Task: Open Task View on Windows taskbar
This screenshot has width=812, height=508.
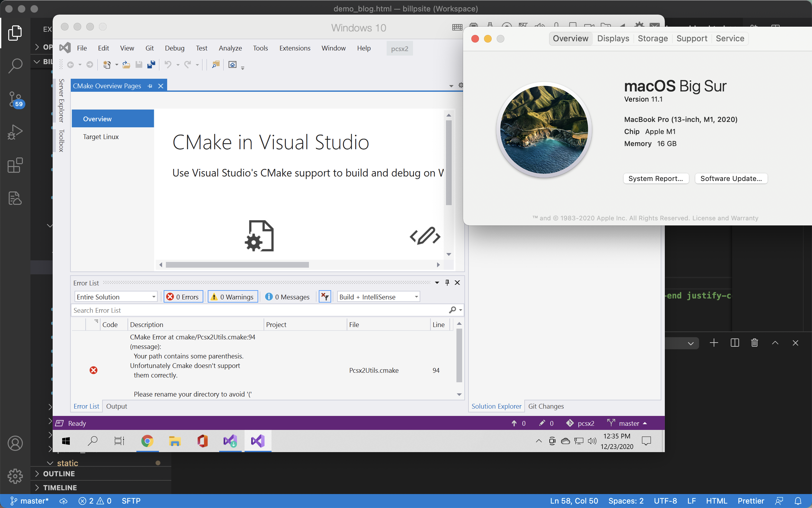Action: [119, 441]
